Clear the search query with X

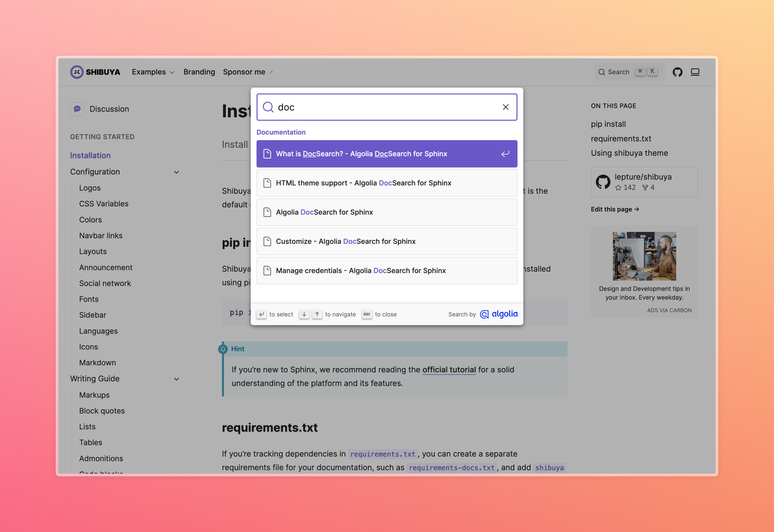506,107
